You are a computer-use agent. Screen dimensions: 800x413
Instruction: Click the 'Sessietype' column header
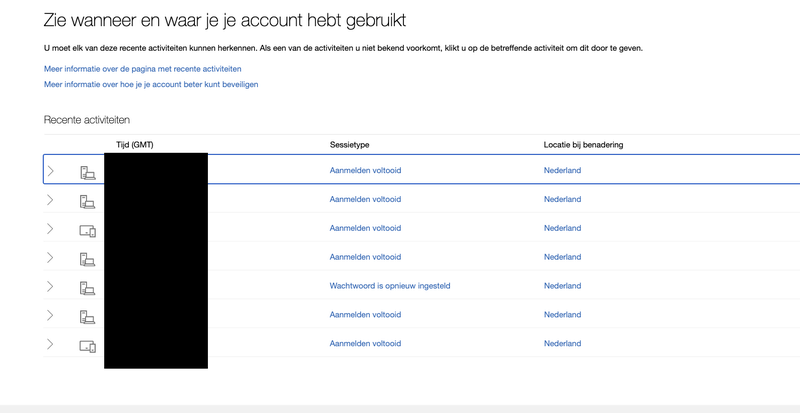point(349,145)
